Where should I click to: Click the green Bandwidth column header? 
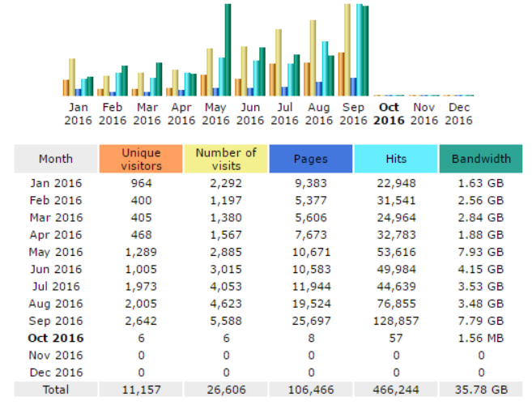(481, 159)
